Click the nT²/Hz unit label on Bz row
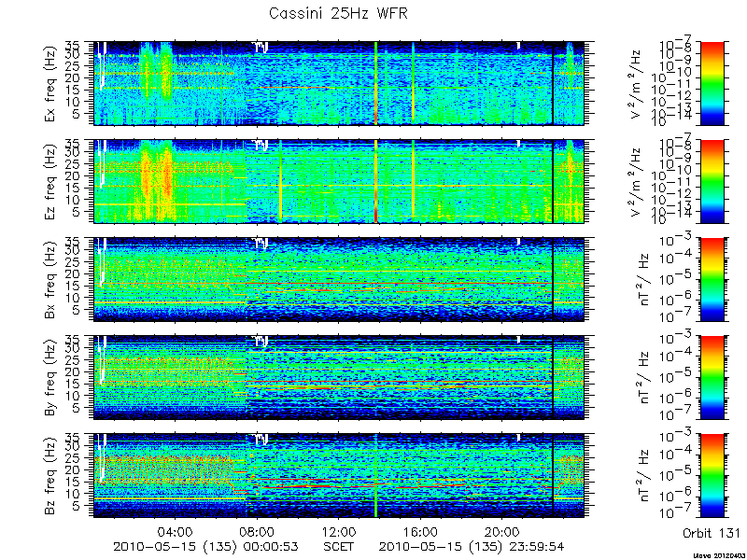Screen dimensions: 747x560 click(643, 476)
